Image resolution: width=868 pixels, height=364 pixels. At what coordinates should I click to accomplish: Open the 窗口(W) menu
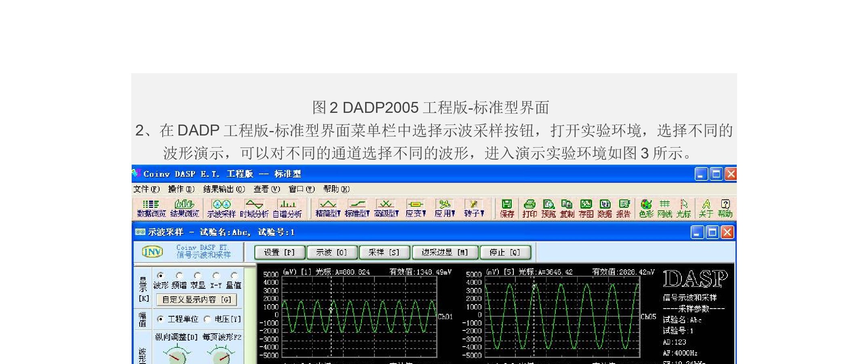point(302,189)
